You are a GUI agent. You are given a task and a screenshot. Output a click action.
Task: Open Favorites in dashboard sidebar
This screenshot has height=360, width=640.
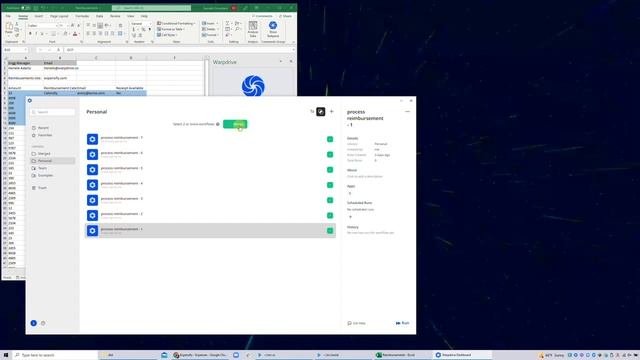(42, 135)
